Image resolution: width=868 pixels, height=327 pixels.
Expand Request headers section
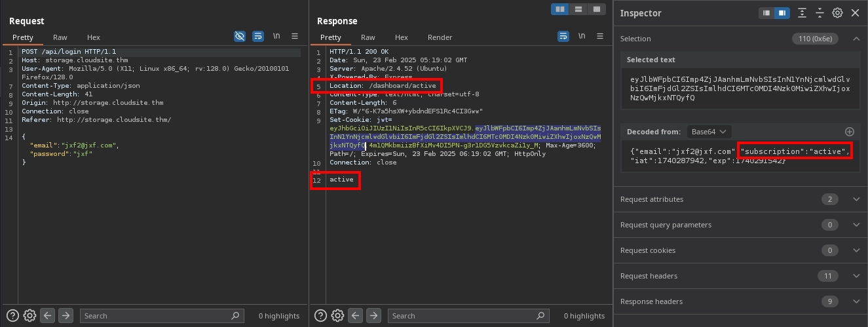coord(856,276)
